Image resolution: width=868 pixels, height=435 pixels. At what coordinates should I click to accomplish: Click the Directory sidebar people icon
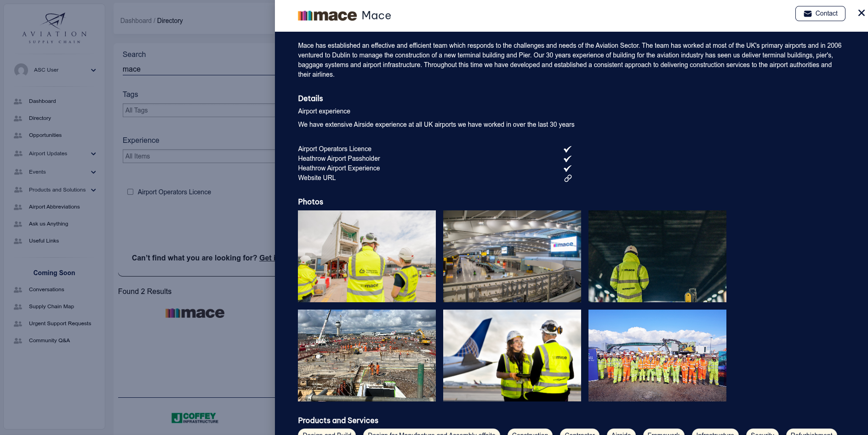point(18,119)
